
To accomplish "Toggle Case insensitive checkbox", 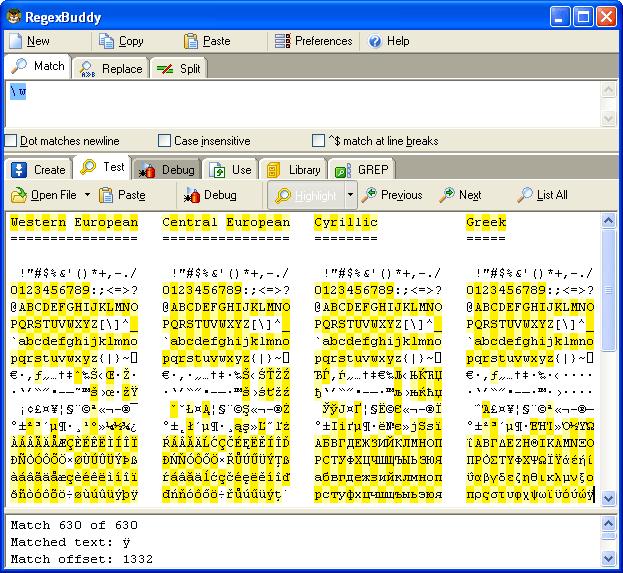I will point(164,141).
